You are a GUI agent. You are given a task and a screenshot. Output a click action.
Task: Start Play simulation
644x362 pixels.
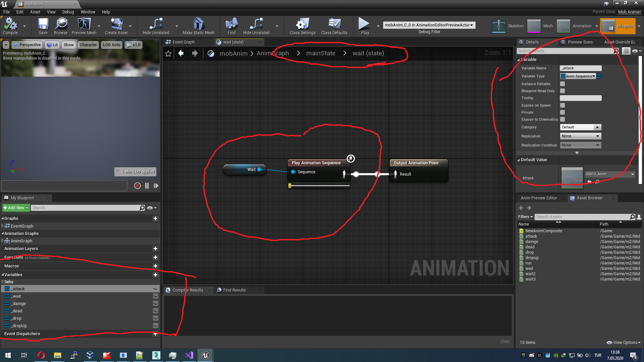coord(365,26)
